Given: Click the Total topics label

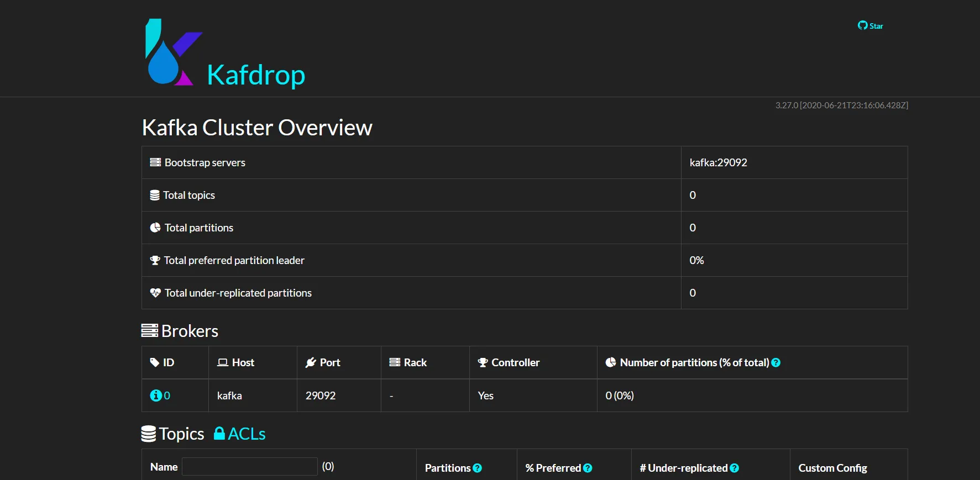Looking at the screenshot, I should click(189, 195).
